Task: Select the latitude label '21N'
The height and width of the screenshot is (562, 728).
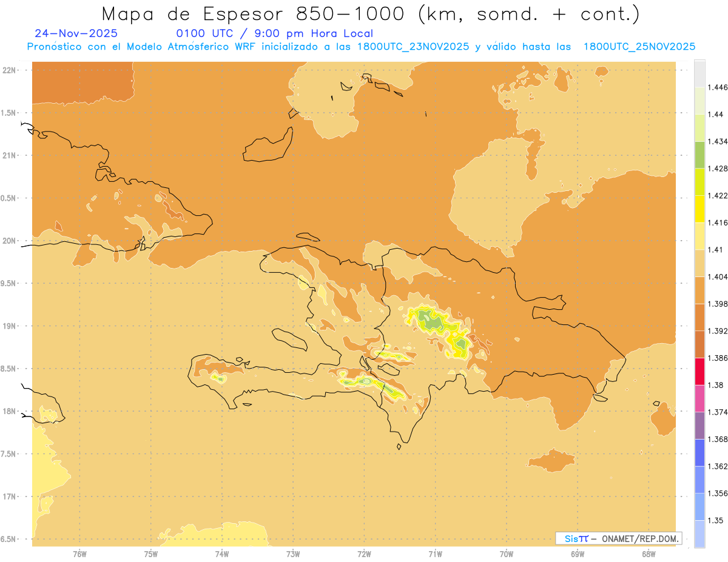Action: click(x=10, y=156)
